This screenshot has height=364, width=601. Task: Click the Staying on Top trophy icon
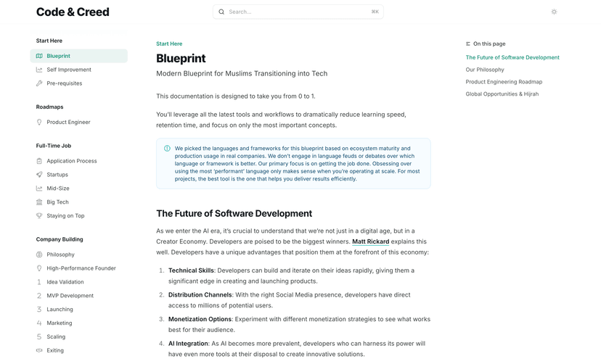click(39, 216)
